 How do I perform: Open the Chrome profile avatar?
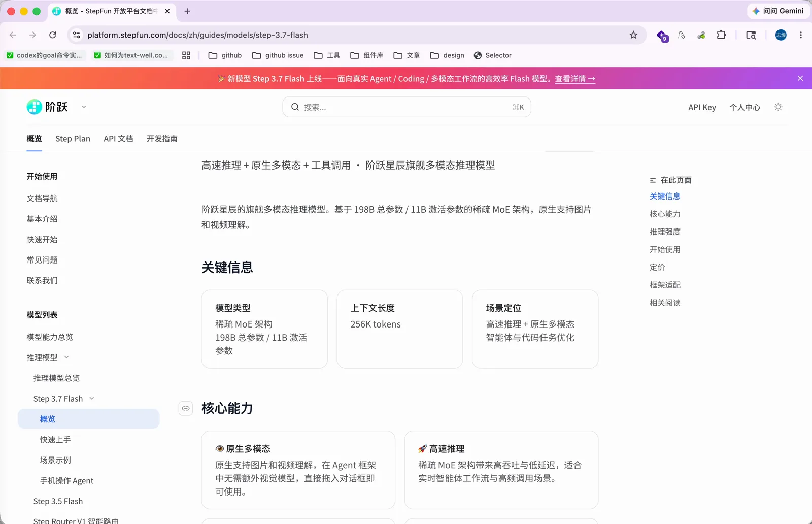click(781, 35)
